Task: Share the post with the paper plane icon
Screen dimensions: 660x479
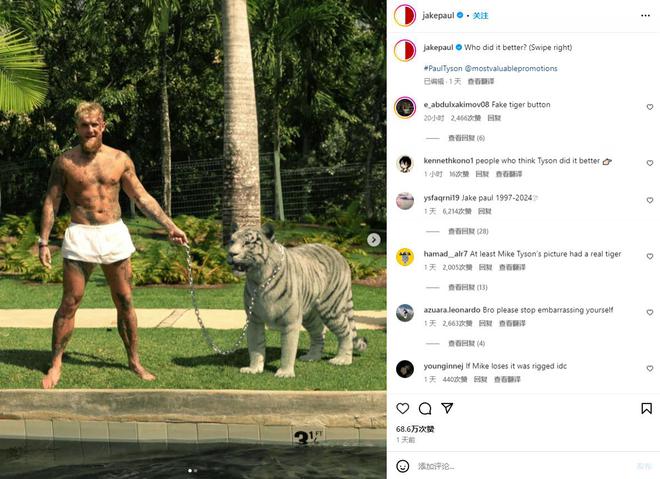Action: 447,408
